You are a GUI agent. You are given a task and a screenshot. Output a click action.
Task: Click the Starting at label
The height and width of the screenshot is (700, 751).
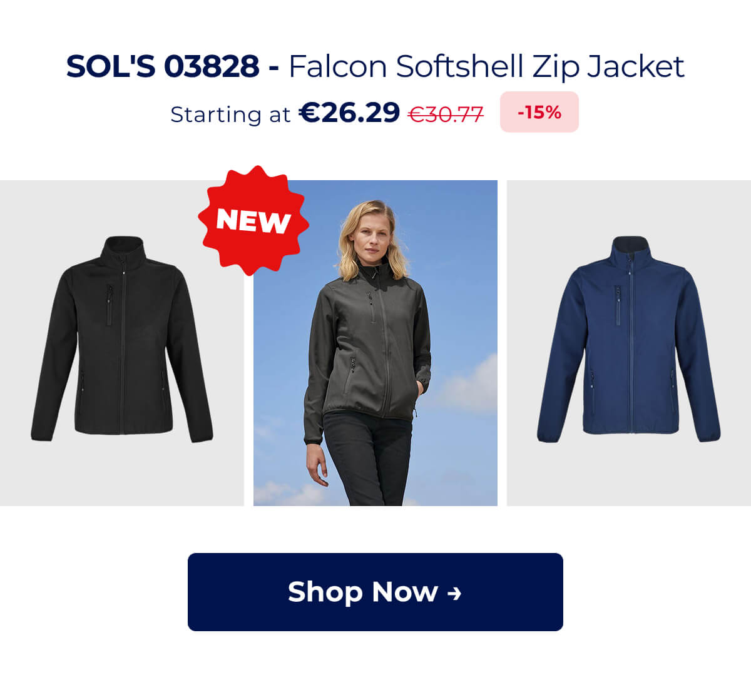point(230,114)
